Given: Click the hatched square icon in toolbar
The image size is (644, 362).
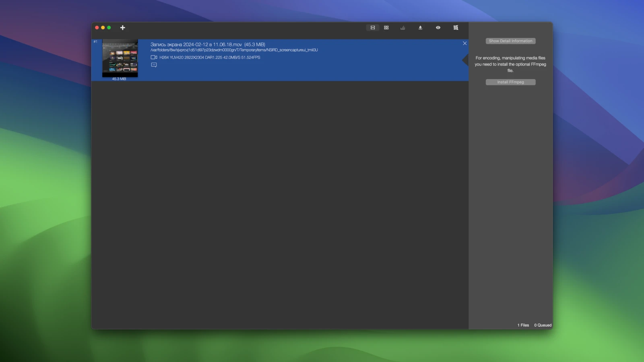Looking at the screenshot, I should tap(456, 28).
